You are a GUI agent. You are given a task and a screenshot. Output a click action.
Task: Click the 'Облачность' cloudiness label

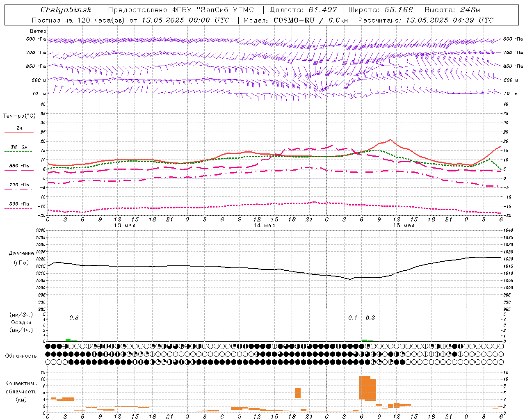21,356
